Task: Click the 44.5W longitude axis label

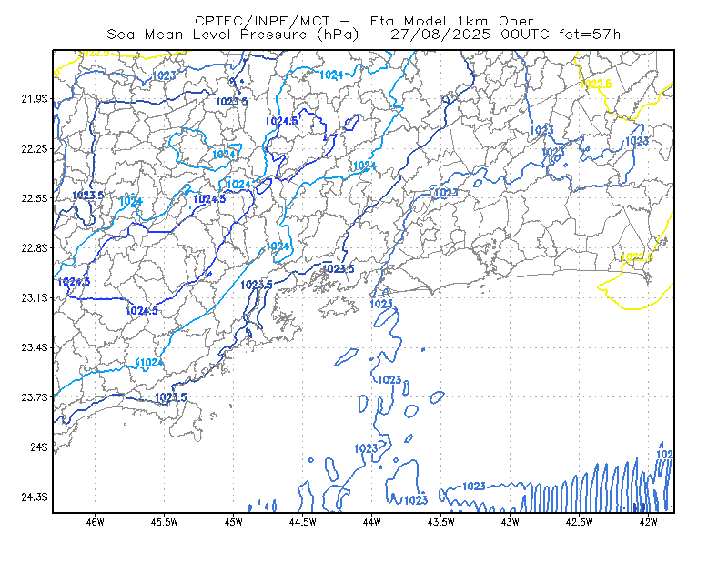Action: [303, 522]
